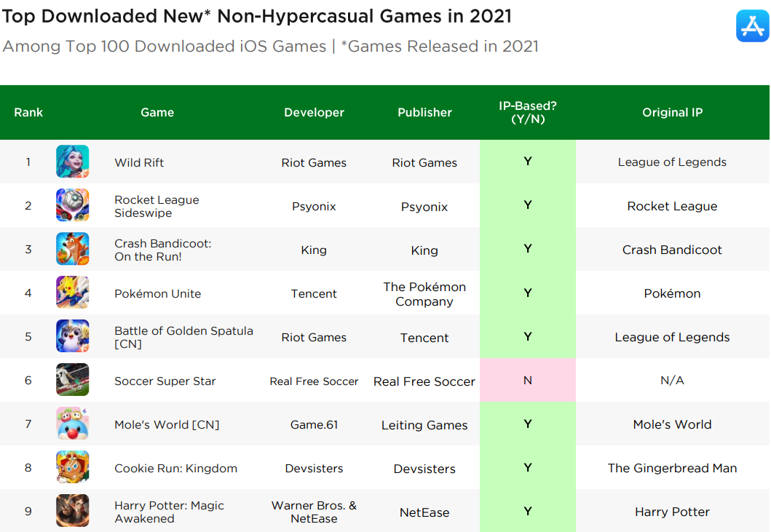Click the App Store logo icon

click(752, 25)
